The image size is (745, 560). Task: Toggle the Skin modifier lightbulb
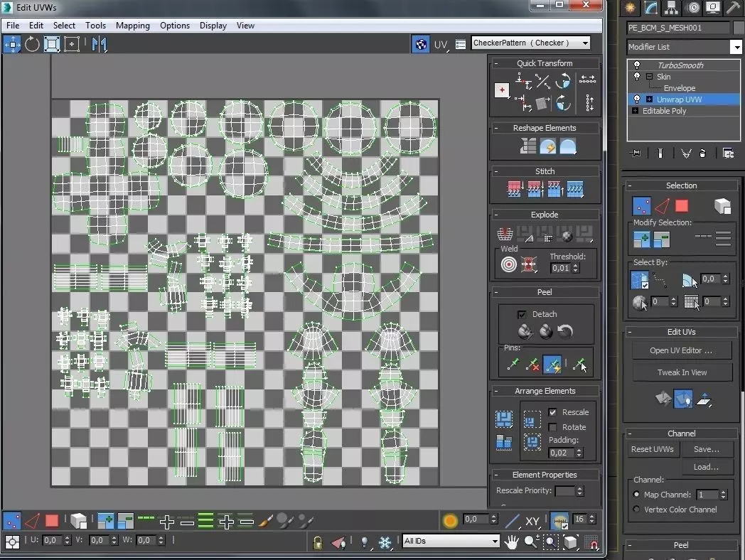tap(637, 77)
